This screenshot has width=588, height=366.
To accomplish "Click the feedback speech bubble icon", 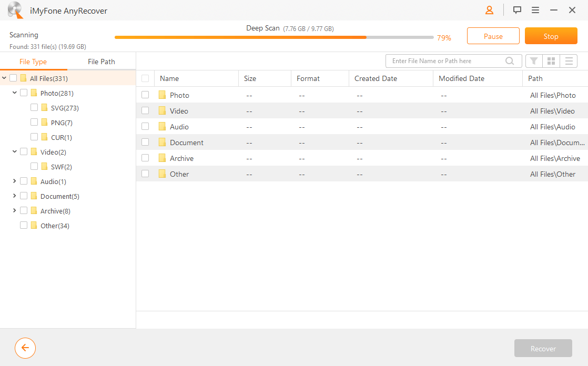I will click(x=517, y=10).
